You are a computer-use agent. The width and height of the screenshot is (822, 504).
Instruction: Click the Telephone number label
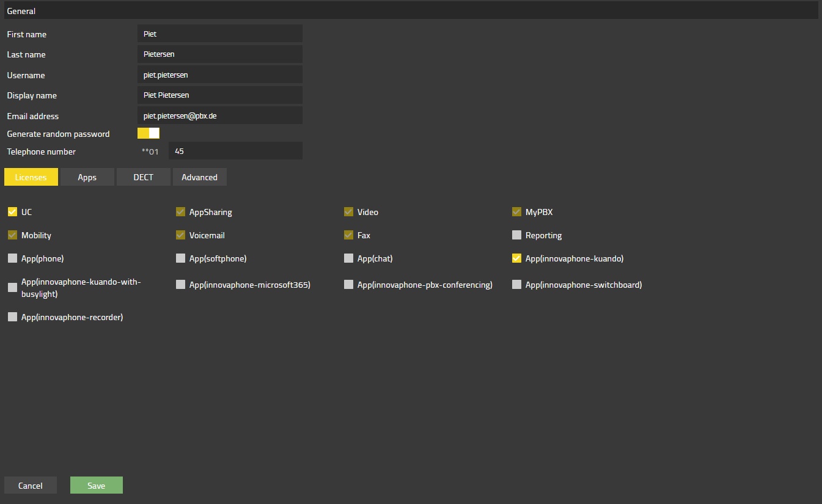(42, 152)
